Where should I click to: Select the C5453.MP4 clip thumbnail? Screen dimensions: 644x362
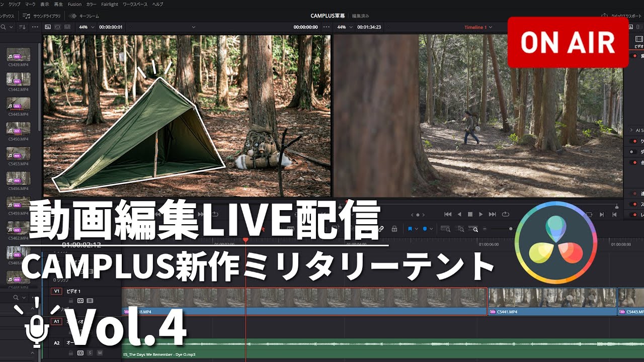(18, 153)
